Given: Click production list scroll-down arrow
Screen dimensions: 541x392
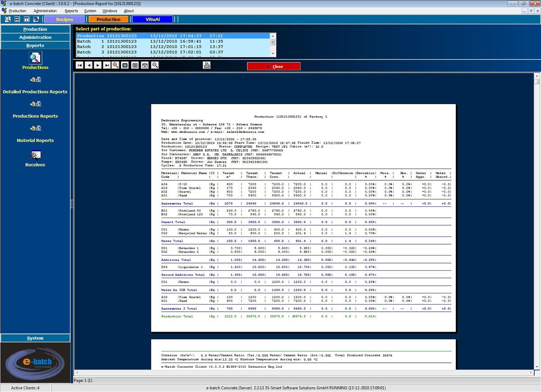Looking at the screenshot, I should click(273, 54).
